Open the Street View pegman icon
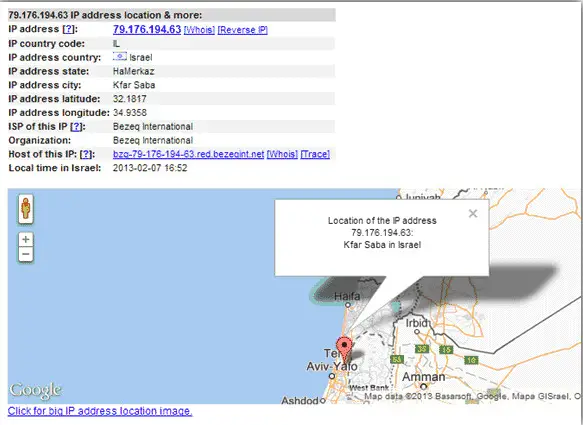 pyautogui.click(x=26, y=209)
